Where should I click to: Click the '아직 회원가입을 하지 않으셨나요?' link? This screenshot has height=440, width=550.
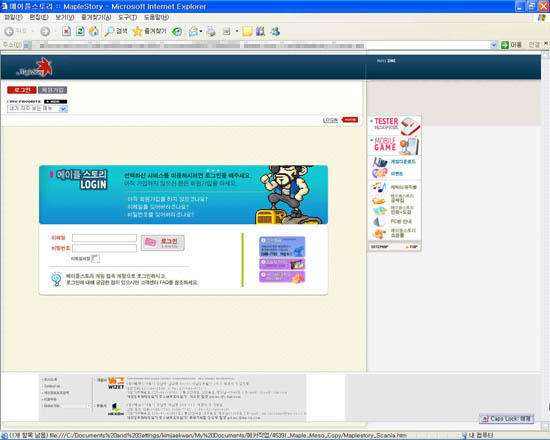pyautogui.click(x=167, y=199)
